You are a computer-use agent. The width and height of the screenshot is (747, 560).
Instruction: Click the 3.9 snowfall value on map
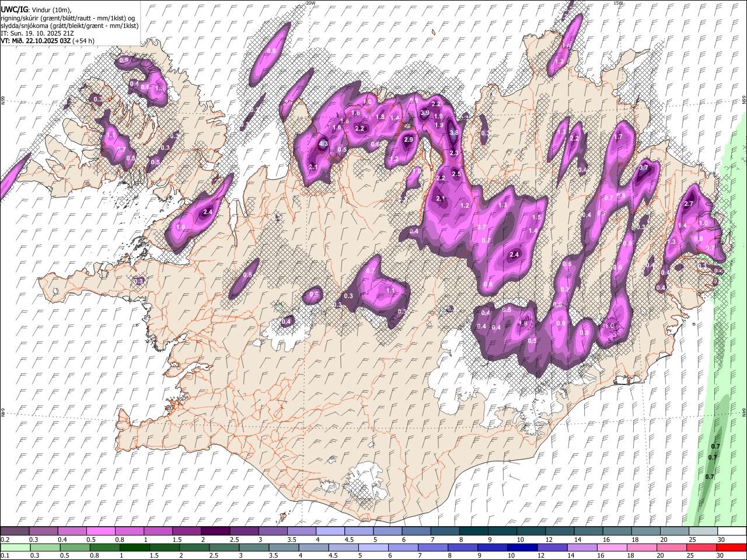(x=425, y=113)
